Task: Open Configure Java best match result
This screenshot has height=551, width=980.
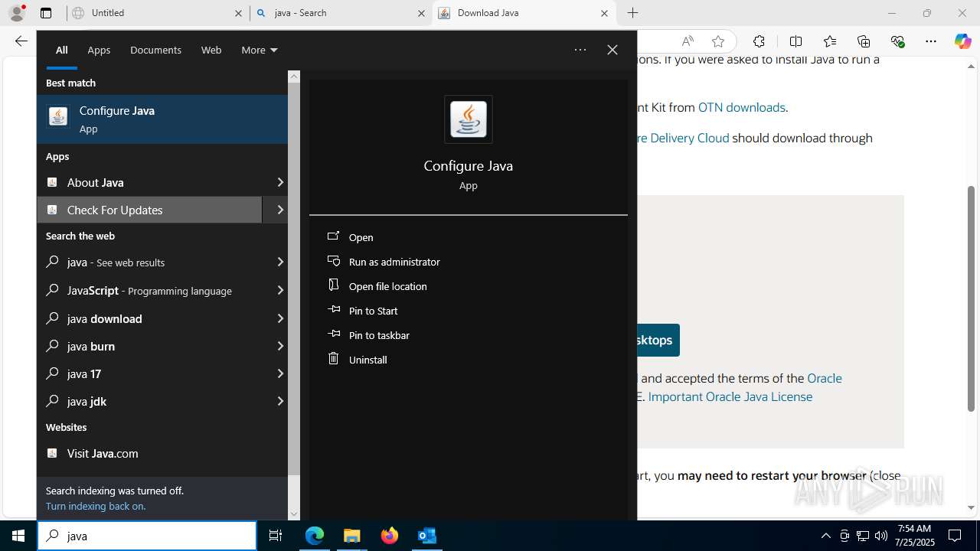Action: (x=162, y=119)
